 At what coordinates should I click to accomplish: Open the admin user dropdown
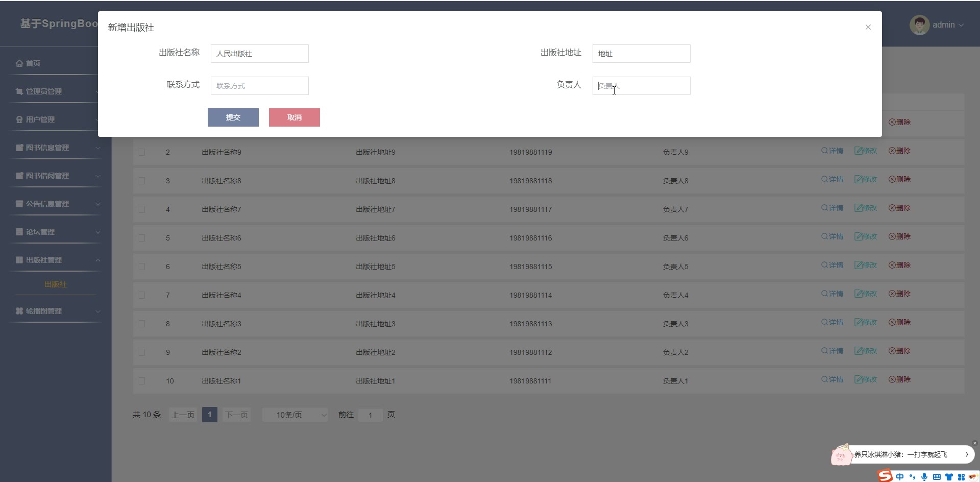pos(948,25)
